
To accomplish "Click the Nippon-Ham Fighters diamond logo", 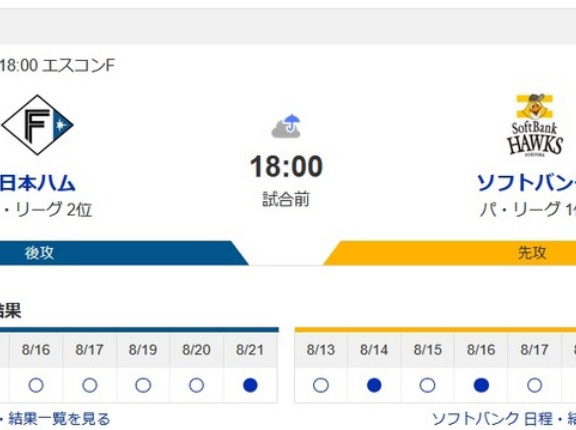I will (x=37, y=125).
